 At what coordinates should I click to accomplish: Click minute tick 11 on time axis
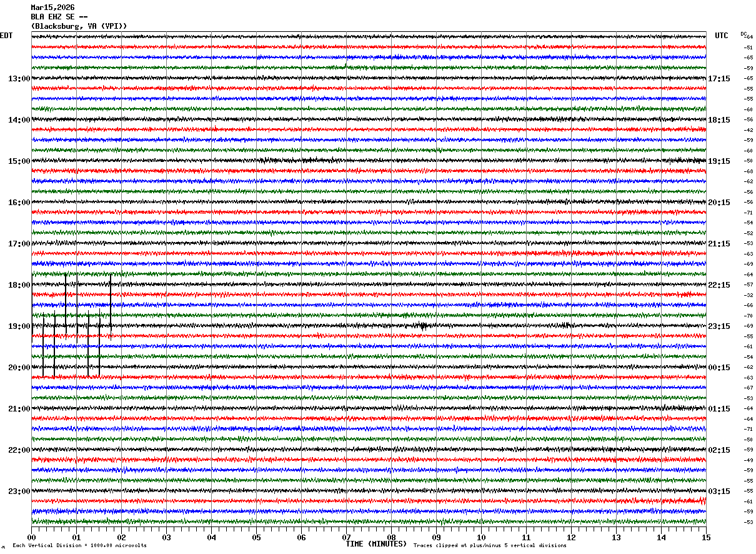526,537
